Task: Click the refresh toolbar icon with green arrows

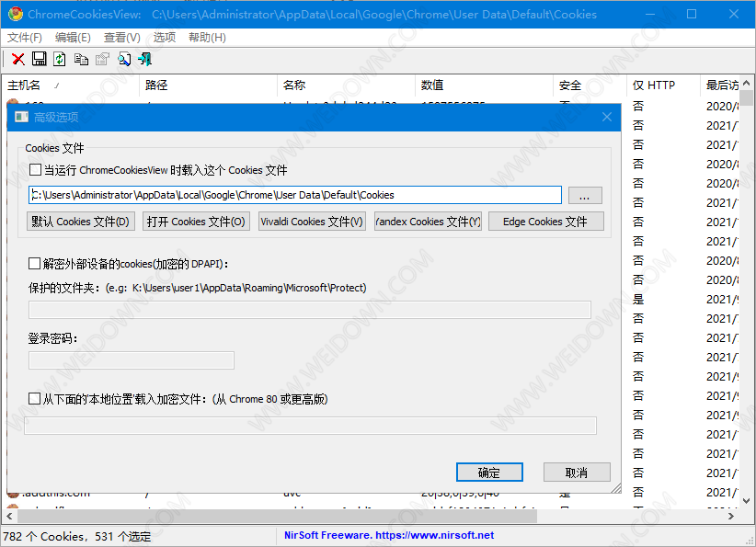Action: coord(60,59)
